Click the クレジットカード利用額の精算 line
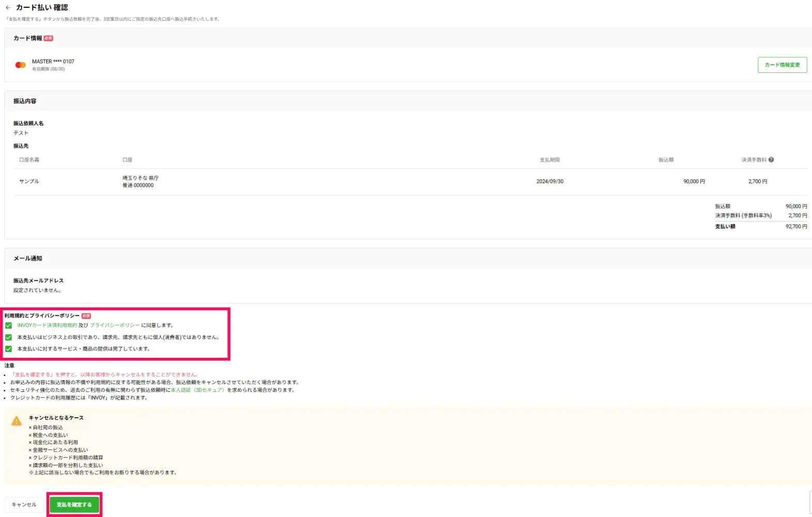 (x=66, y=458)
